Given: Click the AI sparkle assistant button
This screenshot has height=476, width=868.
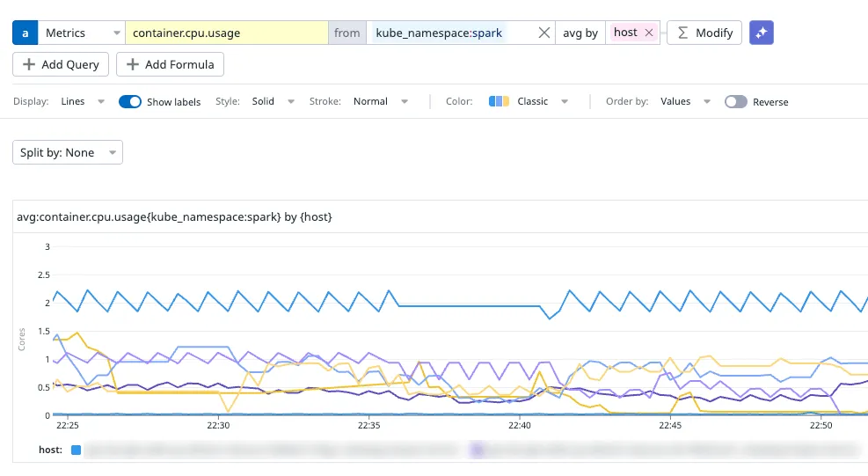Looking at the screenshot, I should click(x=762, y=33).
